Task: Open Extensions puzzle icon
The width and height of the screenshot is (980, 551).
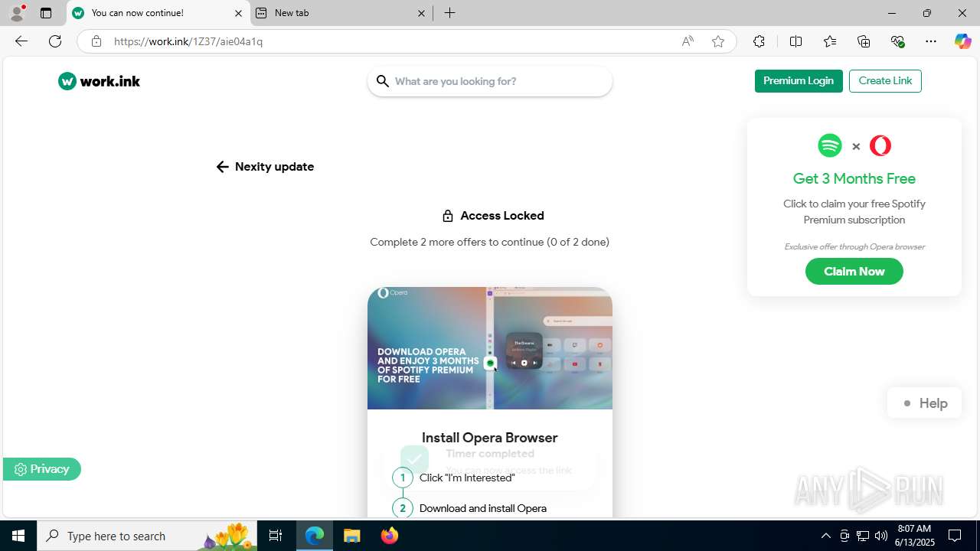Action: (x=759, y=41)
